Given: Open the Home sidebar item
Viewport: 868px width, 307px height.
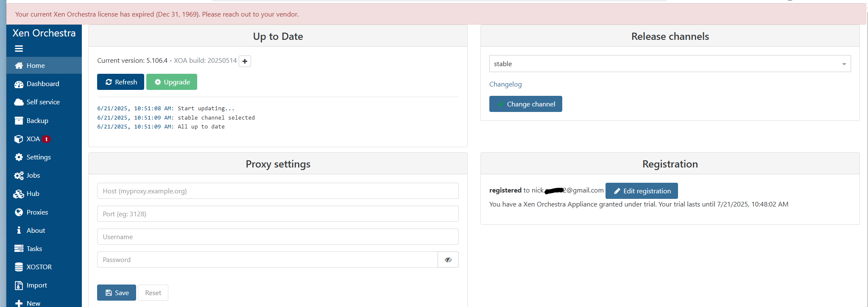Looking at the screenshot, I should pyautogui.click(x=44, y=65).
